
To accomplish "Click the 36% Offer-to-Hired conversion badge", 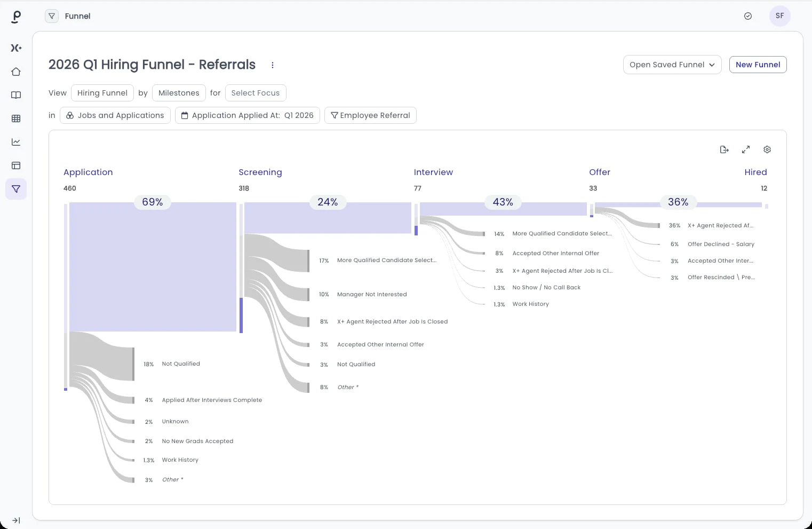I will [678, 202].
